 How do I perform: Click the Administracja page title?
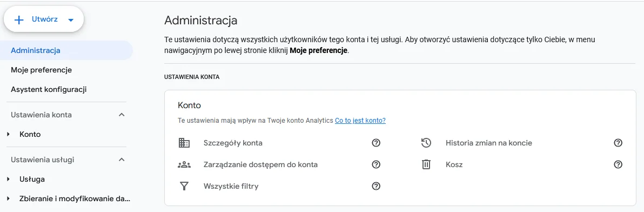200,20
